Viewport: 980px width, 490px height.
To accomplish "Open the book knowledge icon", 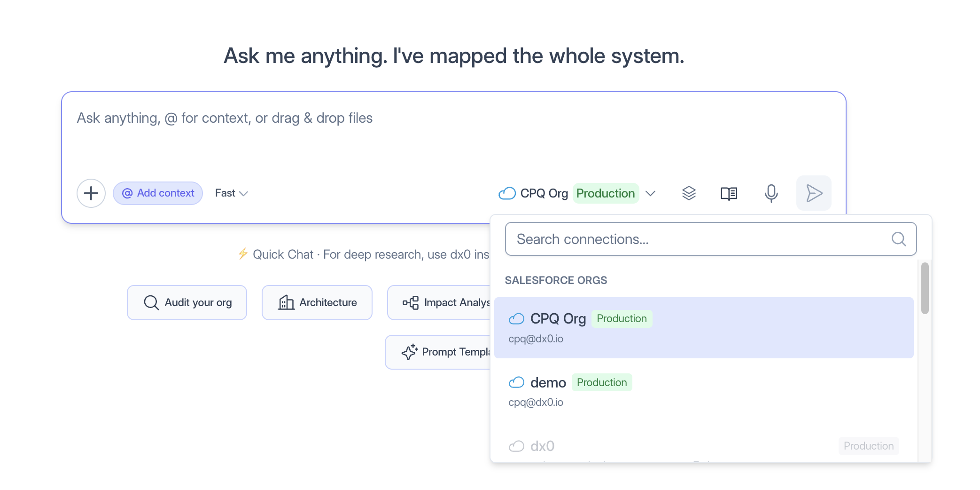I will (729, 193).
